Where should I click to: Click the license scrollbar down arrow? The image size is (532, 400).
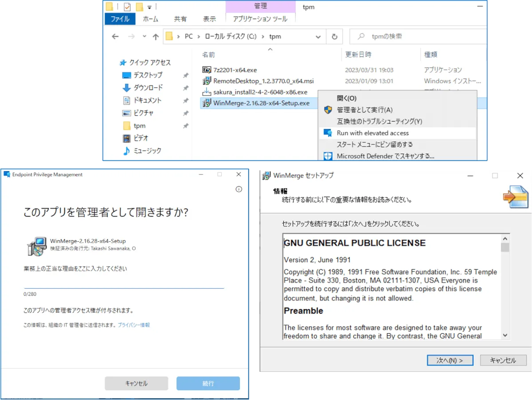click(505, 335)
